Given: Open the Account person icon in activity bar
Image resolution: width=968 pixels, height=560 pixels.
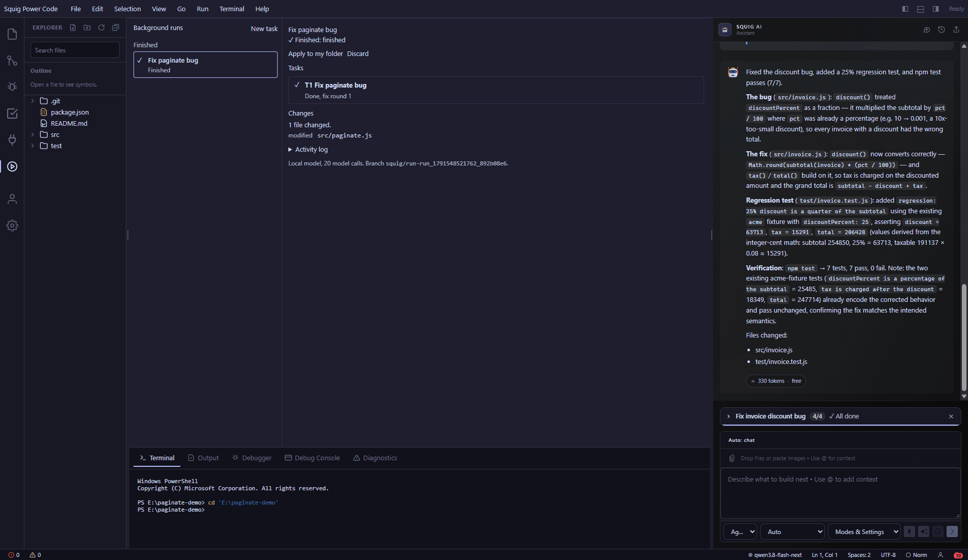Looking at the screenshot, I should tap(12, 199).
